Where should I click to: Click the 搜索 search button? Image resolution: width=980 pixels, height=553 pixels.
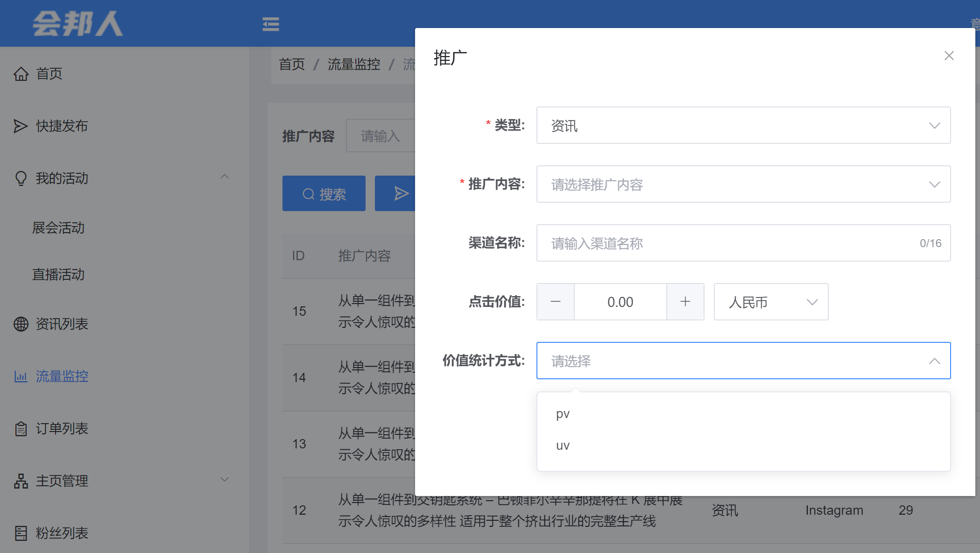tap(324, 194)
